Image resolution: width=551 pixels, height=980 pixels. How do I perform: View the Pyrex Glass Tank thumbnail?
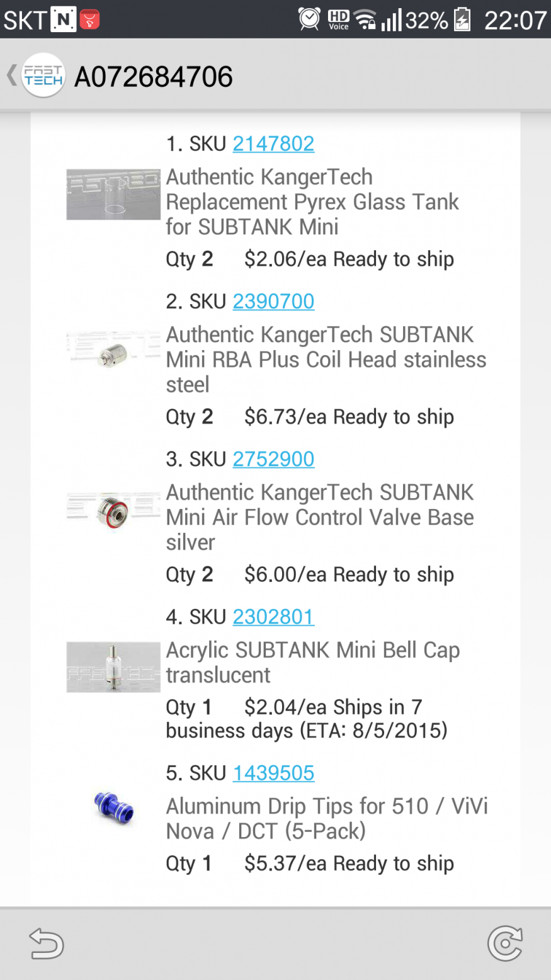pos(113,194)
